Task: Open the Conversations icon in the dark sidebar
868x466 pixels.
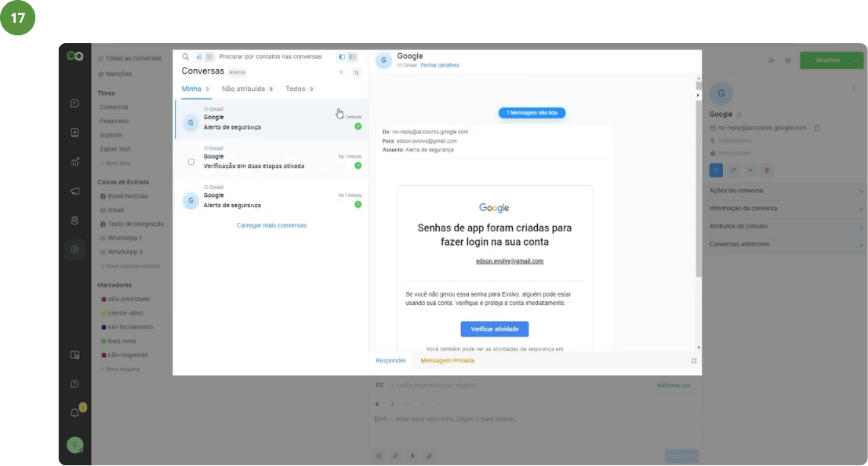Action: click(74, 104)
